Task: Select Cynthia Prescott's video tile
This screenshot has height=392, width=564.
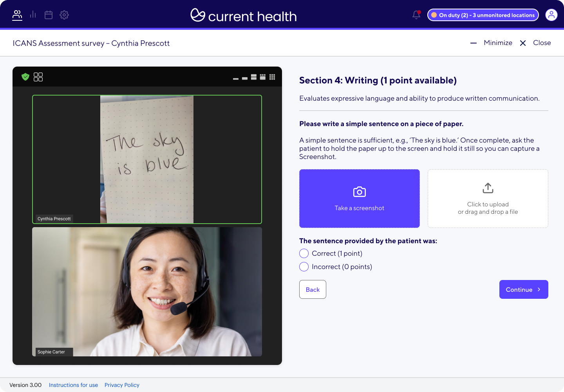Action: coord(147,159)
